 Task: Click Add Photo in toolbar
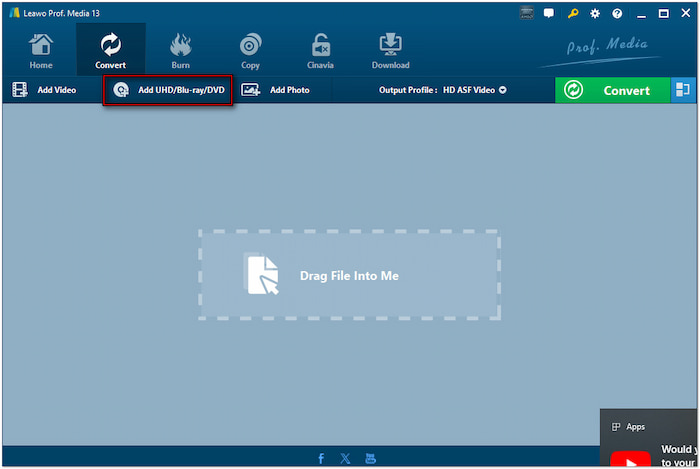tap(276, 90)
